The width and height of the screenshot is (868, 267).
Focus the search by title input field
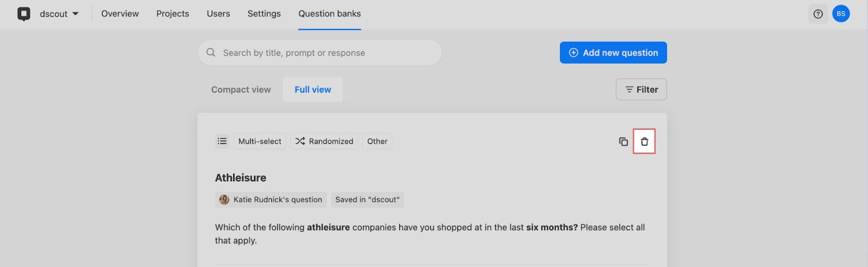click(x=320, y=53)
